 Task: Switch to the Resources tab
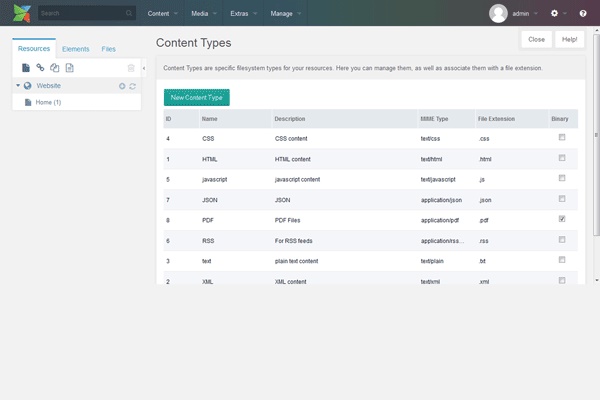(34, 49)
